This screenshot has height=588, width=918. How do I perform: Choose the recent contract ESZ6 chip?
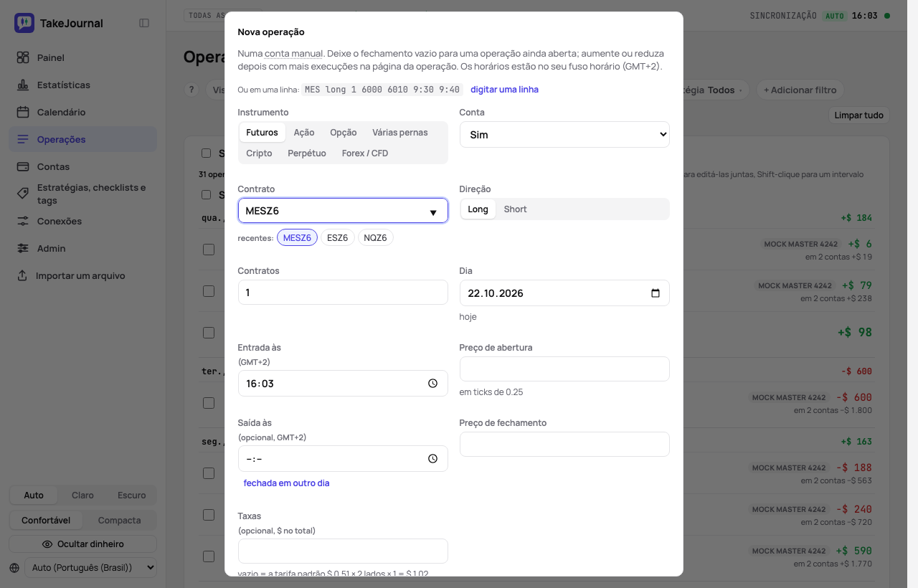click(337, 237)
